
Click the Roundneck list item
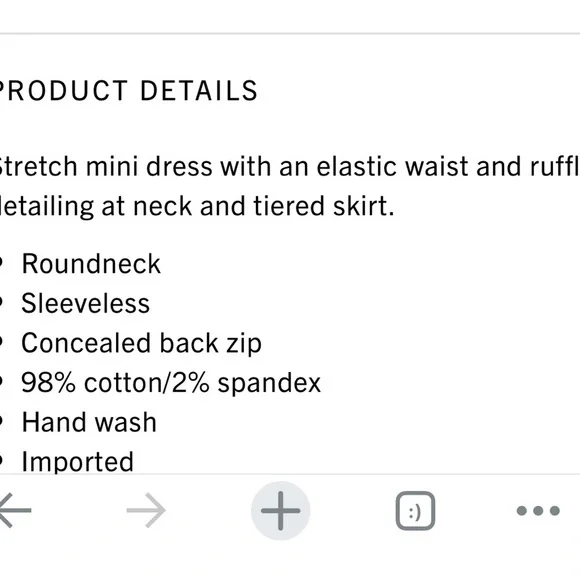91,264
